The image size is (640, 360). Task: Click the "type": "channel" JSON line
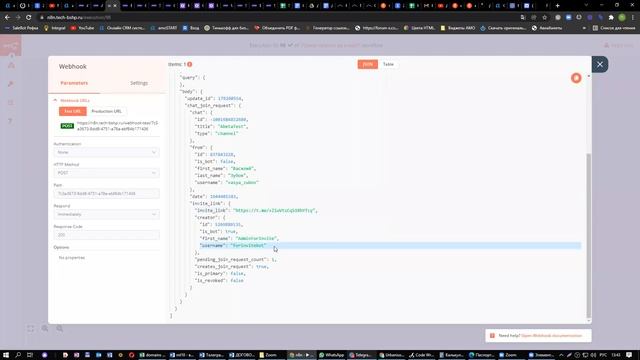pos(216,133)
